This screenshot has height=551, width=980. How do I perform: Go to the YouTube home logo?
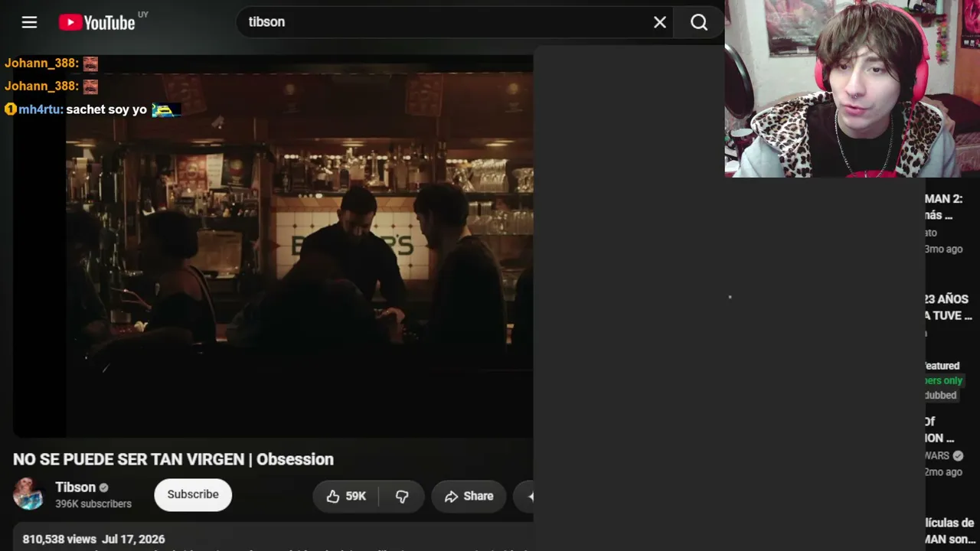[x=97, y=22]
